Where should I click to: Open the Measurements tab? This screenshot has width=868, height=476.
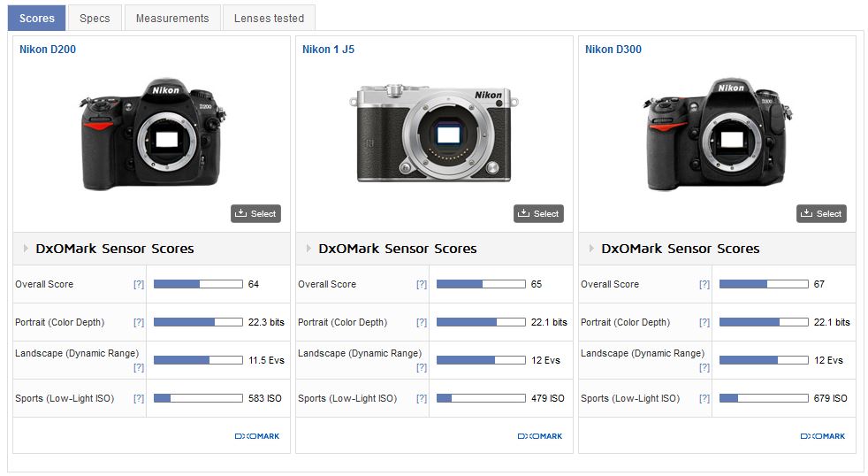coord(172,19)
